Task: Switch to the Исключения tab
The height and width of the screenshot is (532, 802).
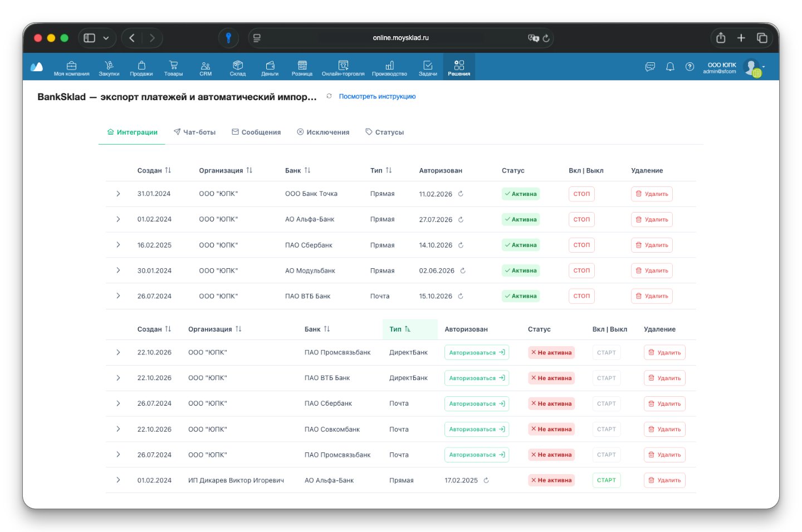Action: coord(323,132)
